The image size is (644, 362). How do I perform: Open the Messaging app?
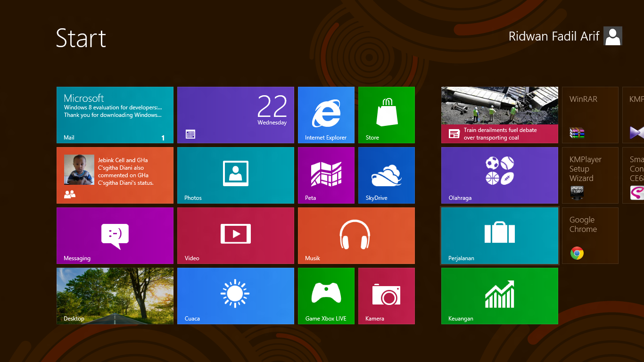115,235
